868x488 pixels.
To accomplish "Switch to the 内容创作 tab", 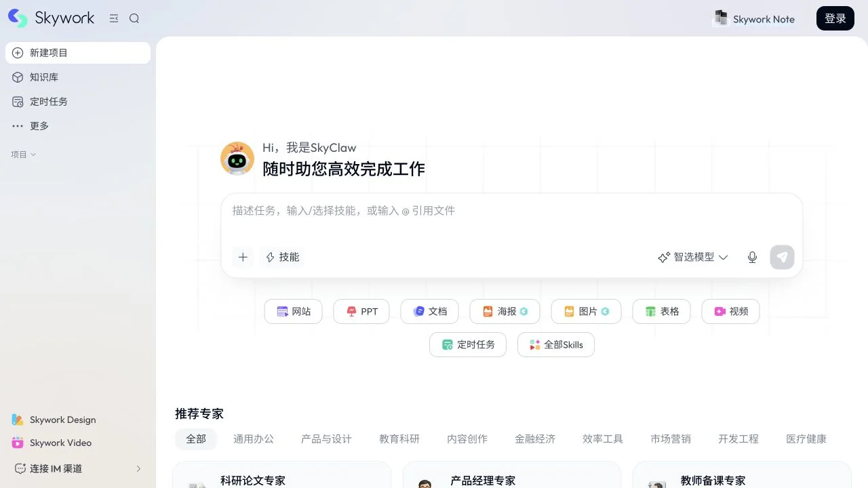I will coord(467,439).
